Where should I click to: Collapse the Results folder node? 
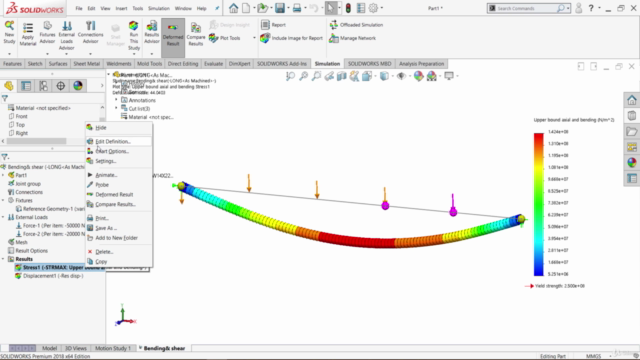pyautogui.click(x=4, y=259)
